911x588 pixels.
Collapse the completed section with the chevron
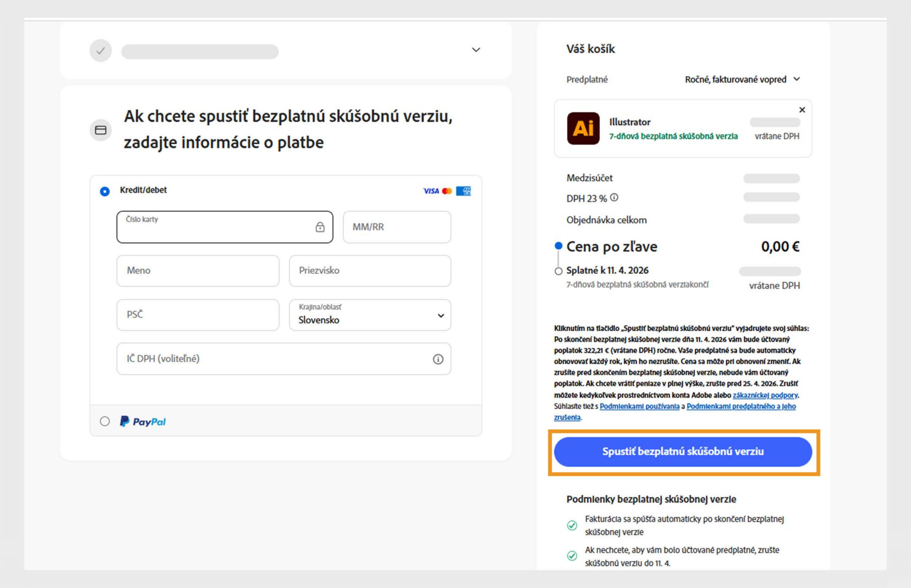click(x=475, y=50)
